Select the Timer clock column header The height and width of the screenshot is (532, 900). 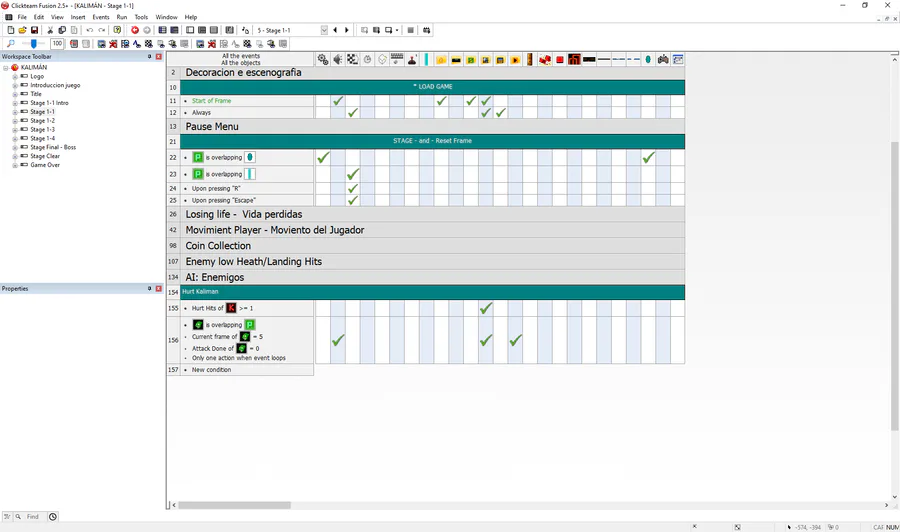pos(367,59)
